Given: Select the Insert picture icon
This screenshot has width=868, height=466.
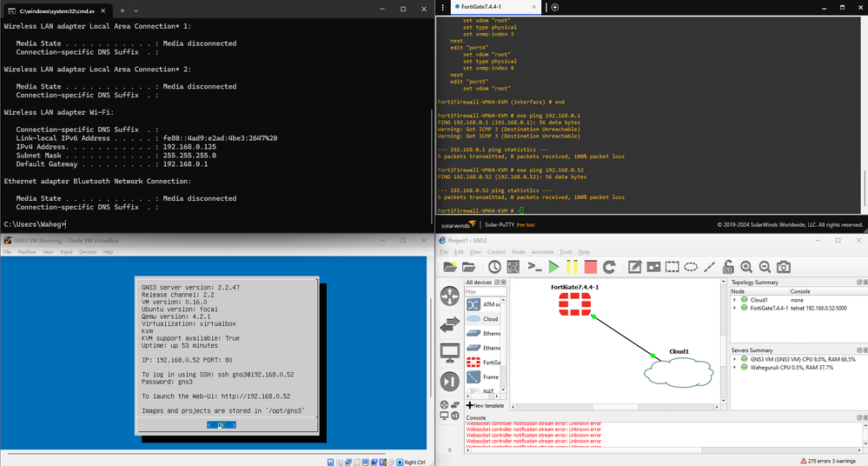Looking at the screenshot, I should point(653,267).
